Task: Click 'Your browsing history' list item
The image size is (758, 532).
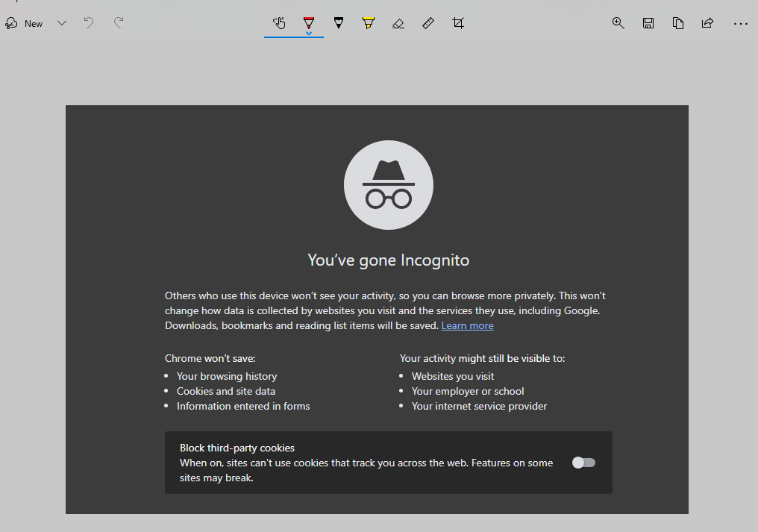Action: tap(227, 376)
